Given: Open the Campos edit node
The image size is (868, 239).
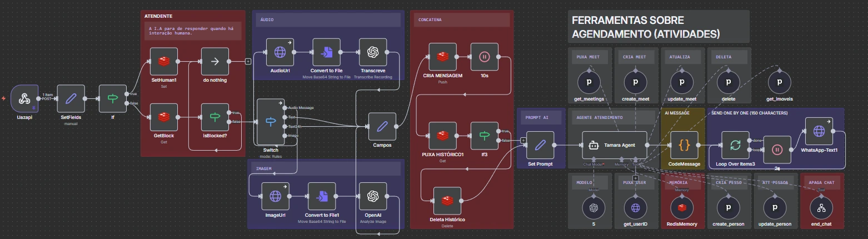Looking at the screenshot, I should [x=382, y=126].
